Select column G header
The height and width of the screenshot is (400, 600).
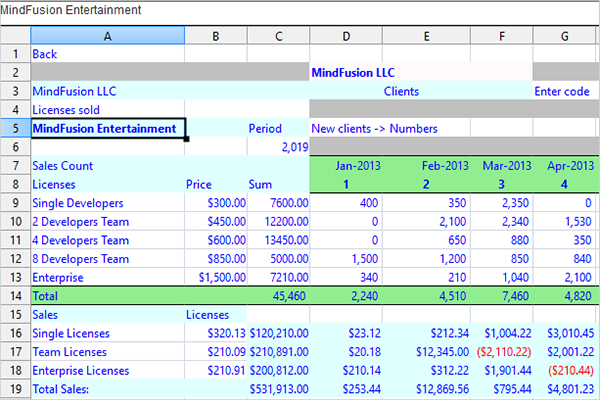pos(564,36)
